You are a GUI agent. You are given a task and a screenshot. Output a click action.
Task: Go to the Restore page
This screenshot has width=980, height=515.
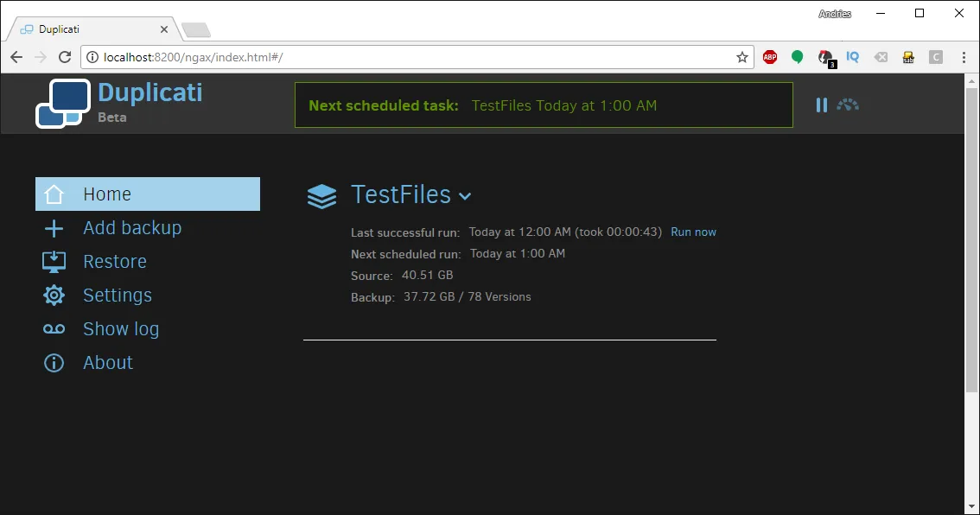tap(115, 261)
